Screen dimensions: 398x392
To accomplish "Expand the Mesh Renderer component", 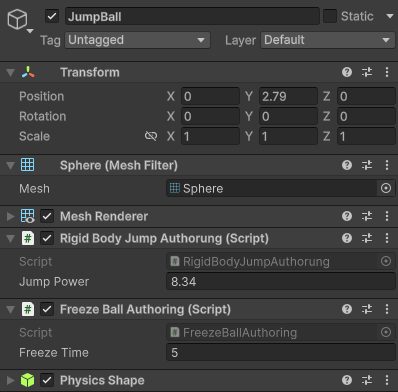I will tap(10, 216).
